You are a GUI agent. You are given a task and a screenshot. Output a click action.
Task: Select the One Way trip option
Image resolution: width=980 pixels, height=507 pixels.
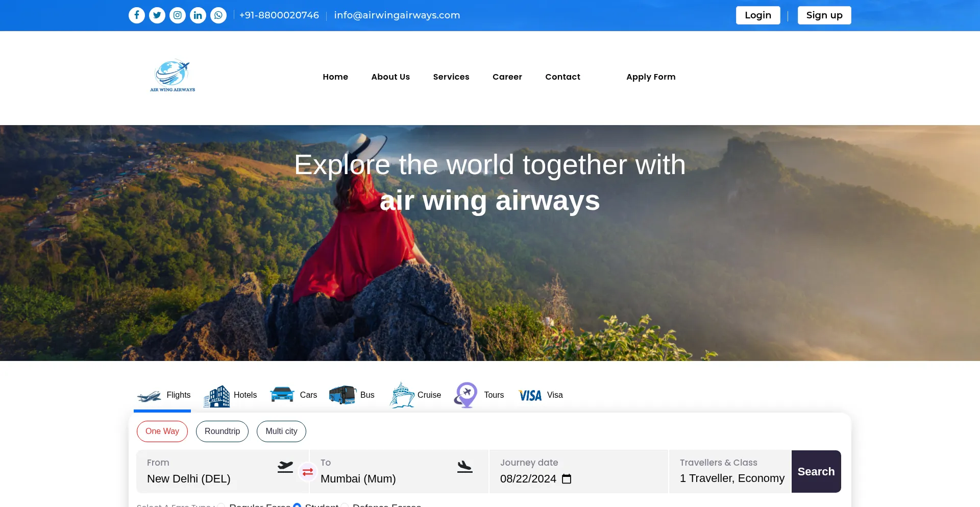point(162,431)
